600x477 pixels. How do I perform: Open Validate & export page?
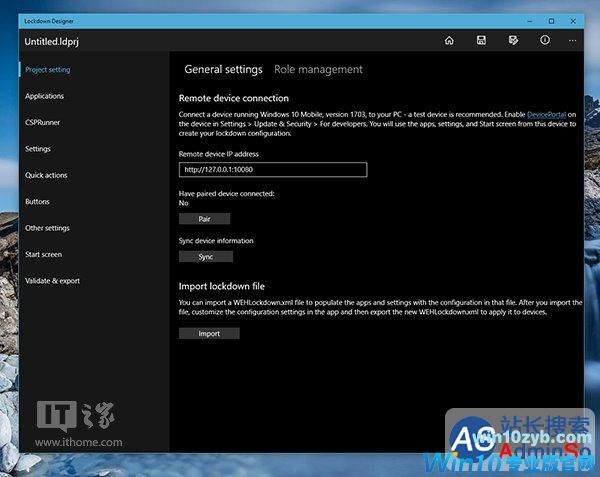click(x=52, y=281)
